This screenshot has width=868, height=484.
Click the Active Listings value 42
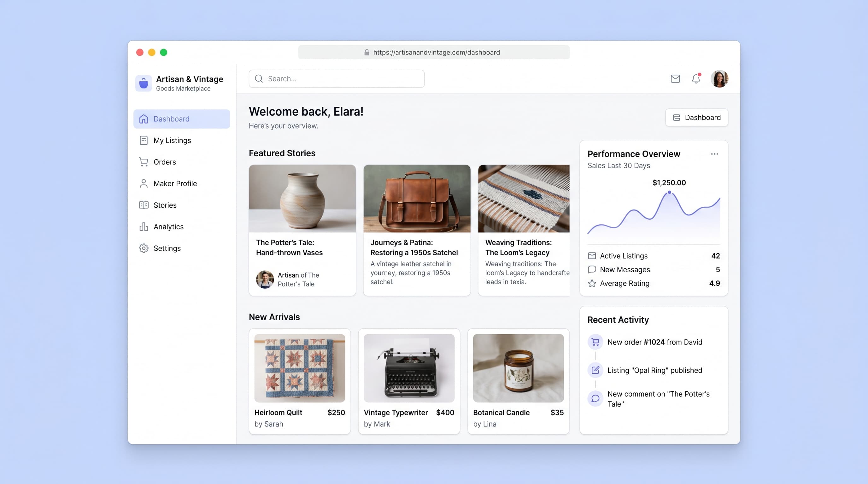click(715, 256)
